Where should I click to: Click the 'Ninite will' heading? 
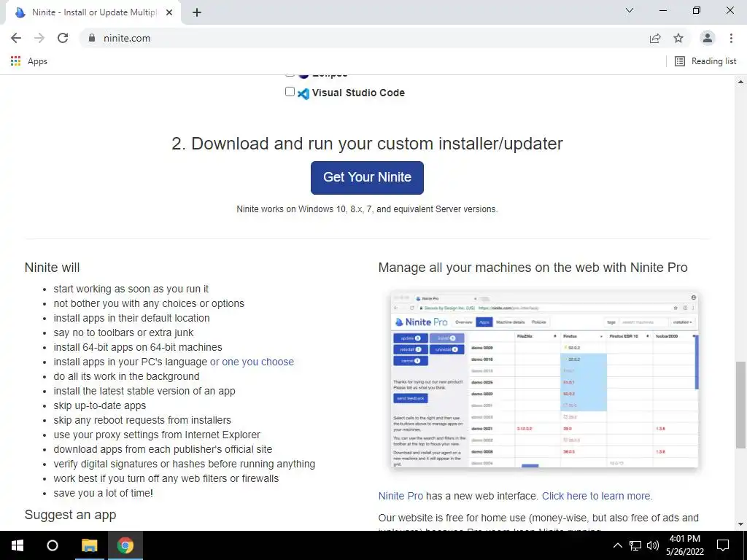tap(52, 267)
